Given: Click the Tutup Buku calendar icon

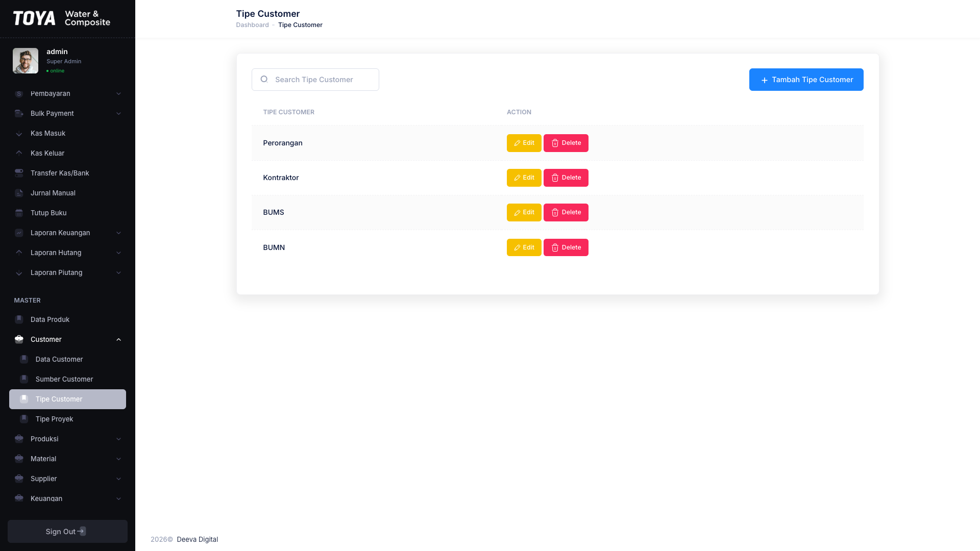Looking at the screenshot, I should 19,213.
